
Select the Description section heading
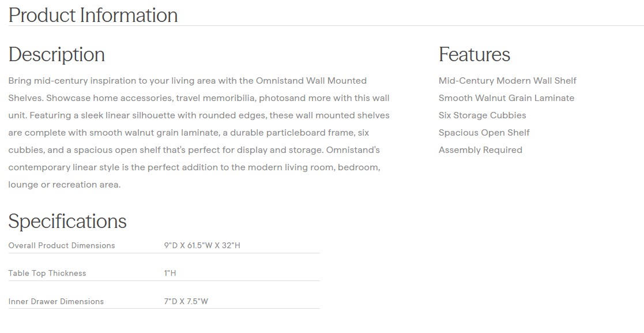tap(57, 54)
